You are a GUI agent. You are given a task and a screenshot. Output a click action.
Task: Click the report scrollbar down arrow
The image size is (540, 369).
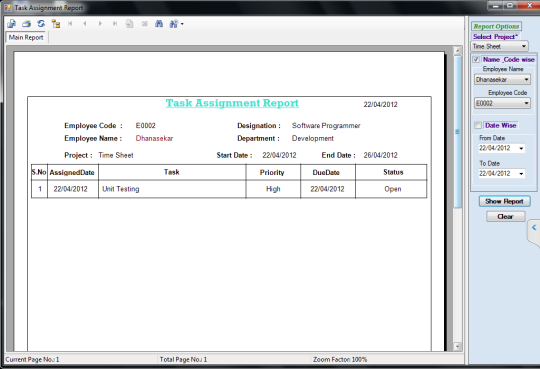[457, 346]
